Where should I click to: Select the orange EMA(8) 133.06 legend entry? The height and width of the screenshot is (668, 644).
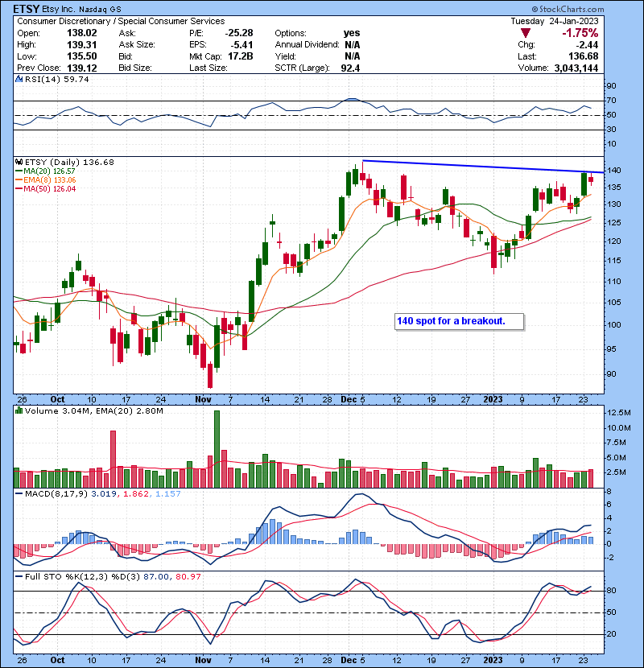[x=46, y=180]
